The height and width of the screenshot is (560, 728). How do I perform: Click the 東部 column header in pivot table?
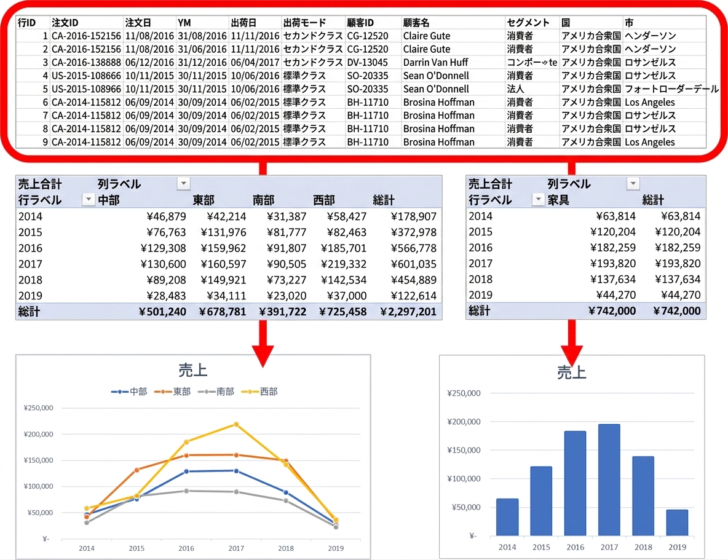pos(204,200)
